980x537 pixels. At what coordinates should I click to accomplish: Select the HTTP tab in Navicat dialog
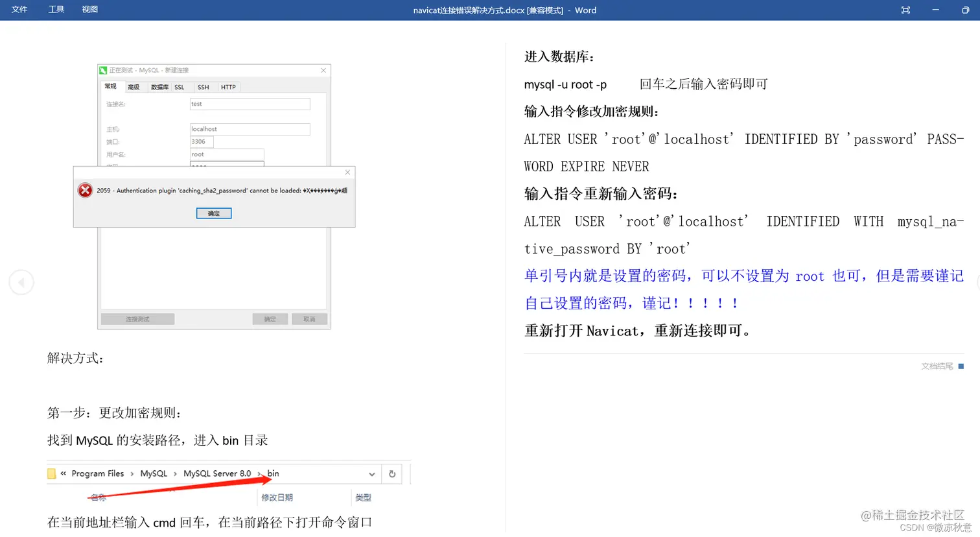pyautogui.click(x=228, y=87)
